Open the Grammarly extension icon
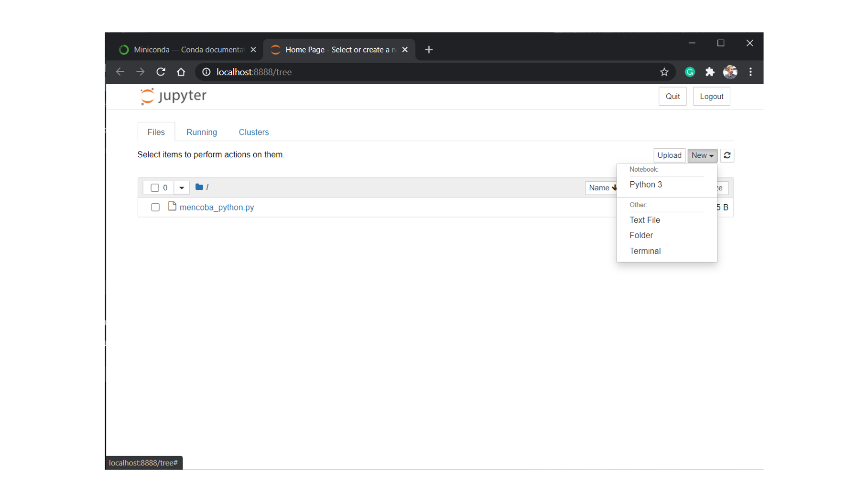Image resolution: width=868 pixels, height=494 pixels. (690, 72)
